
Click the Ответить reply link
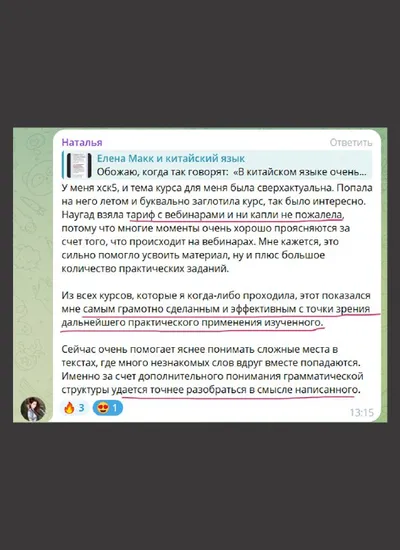point(351,142)
